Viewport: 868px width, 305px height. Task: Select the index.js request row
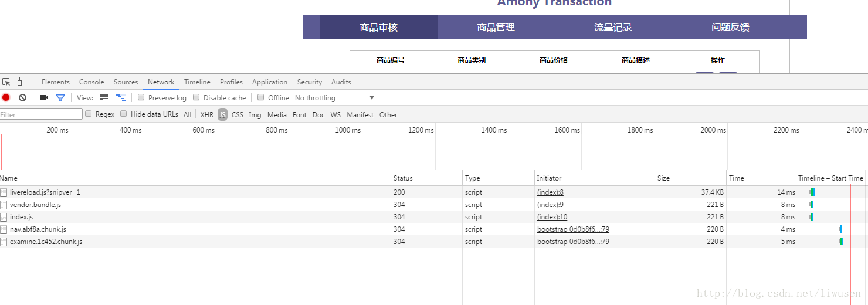pyautogui.click(x=434, y=217)
